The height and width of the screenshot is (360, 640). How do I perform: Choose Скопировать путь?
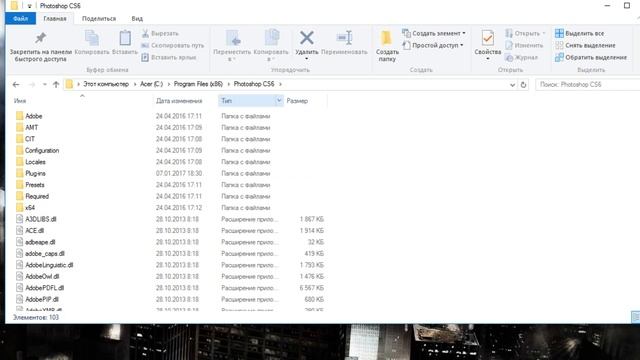point(173,45)
